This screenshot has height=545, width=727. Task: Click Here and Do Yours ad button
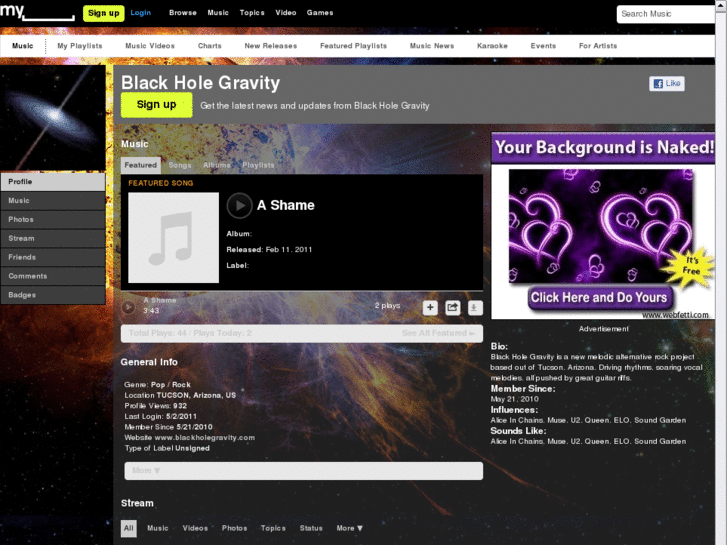point(599,297)
